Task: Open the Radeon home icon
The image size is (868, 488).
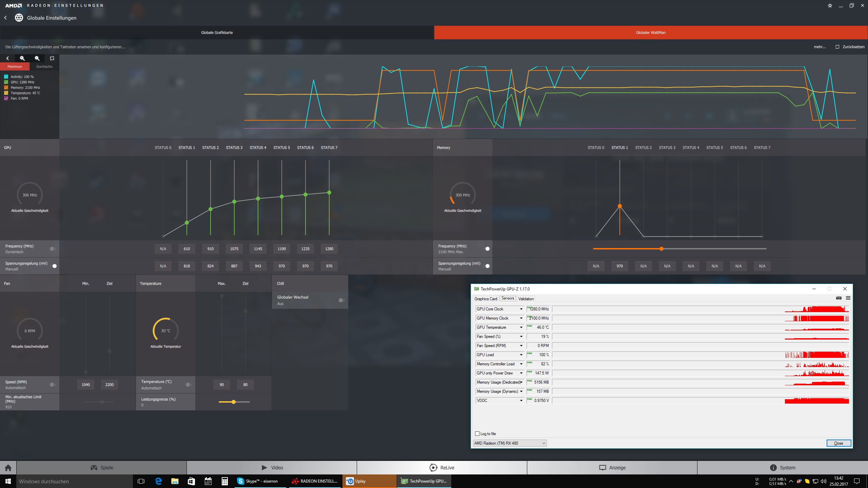Action: [x=8, y=468]
